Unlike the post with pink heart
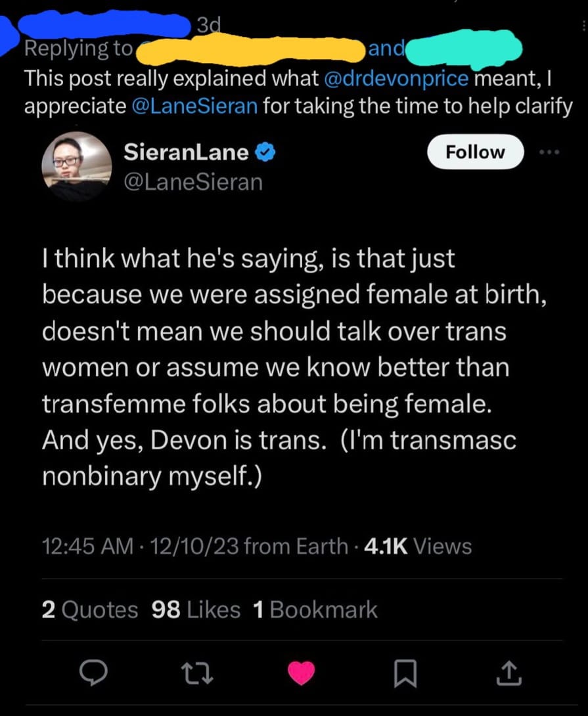 click(302, 672)
